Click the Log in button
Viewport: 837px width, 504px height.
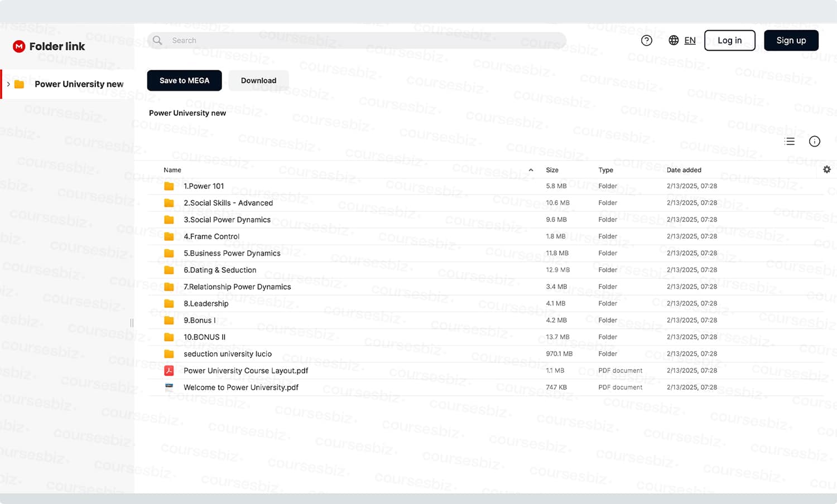pos(730,40)
